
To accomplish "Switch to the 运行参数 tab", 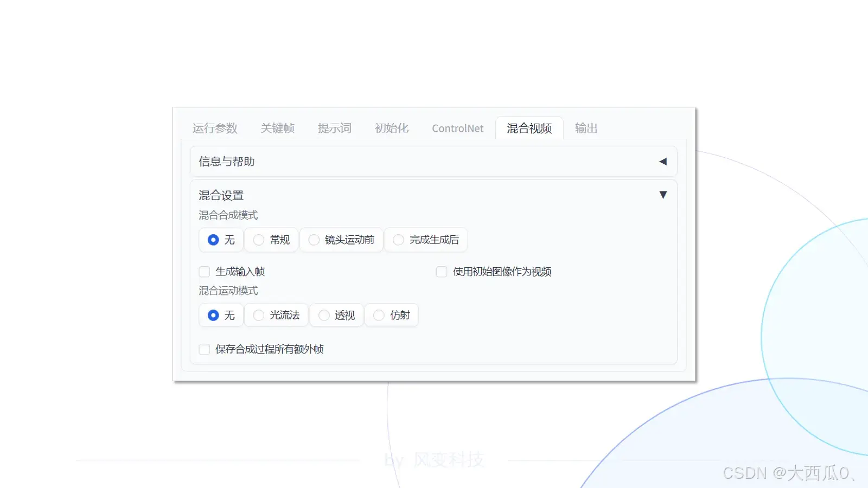I will (215, 129).
